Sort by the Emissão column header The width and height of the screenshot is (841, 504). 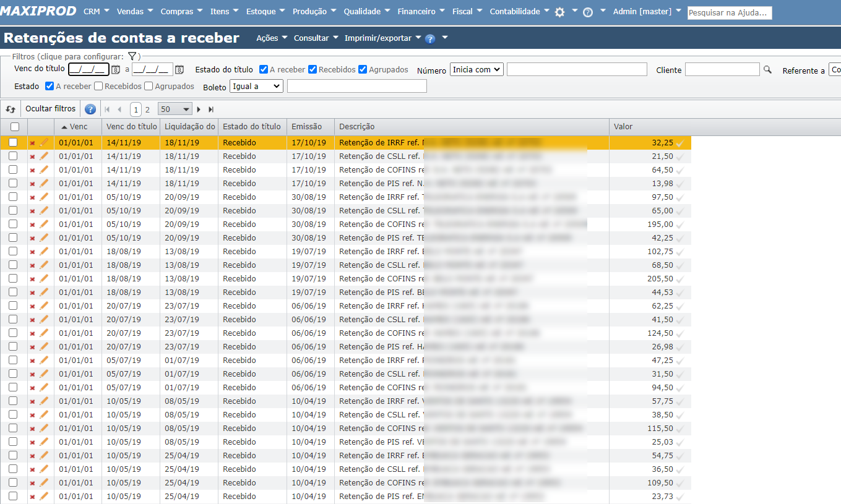click(310, 127)
